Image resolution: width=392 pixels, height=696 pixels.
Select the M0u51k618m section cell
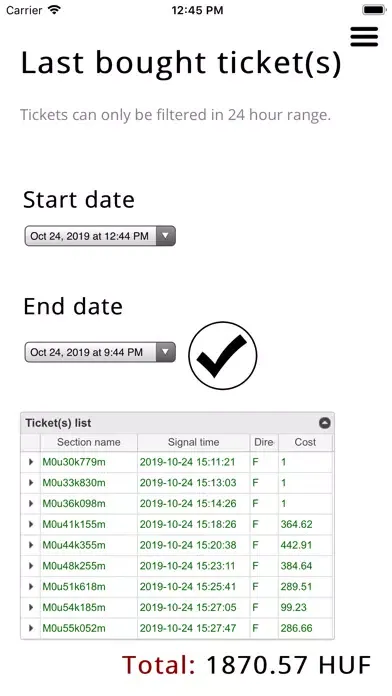point(89,587)
